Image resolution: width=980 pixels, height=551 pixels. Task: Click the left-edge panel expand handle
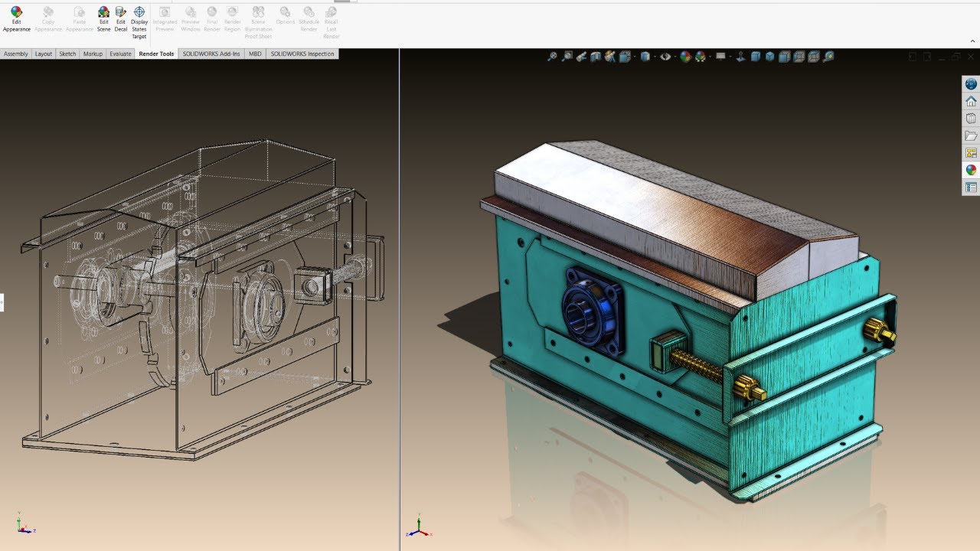2,302
